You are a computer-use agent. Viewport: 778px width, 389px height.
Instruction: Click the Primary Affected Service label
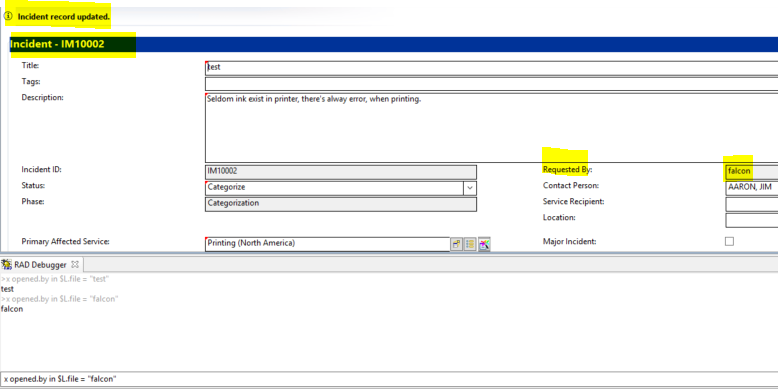point(65,242)
